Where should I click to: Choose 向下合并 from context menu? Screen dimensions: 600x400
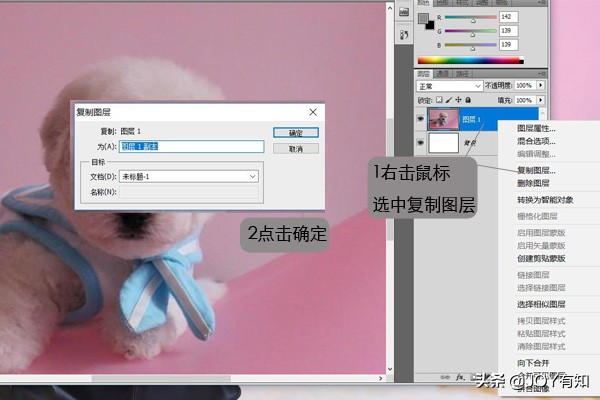533,363
